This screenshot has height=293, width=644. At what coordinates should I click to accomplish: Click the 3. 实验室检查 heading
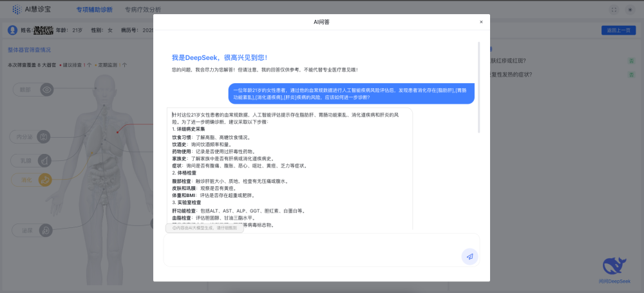click(187, 203)
